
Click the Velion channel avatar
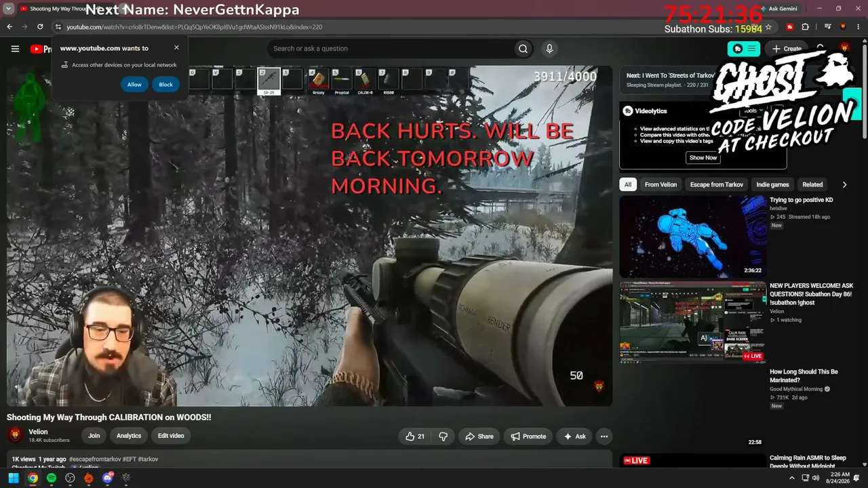click(15, 435)
